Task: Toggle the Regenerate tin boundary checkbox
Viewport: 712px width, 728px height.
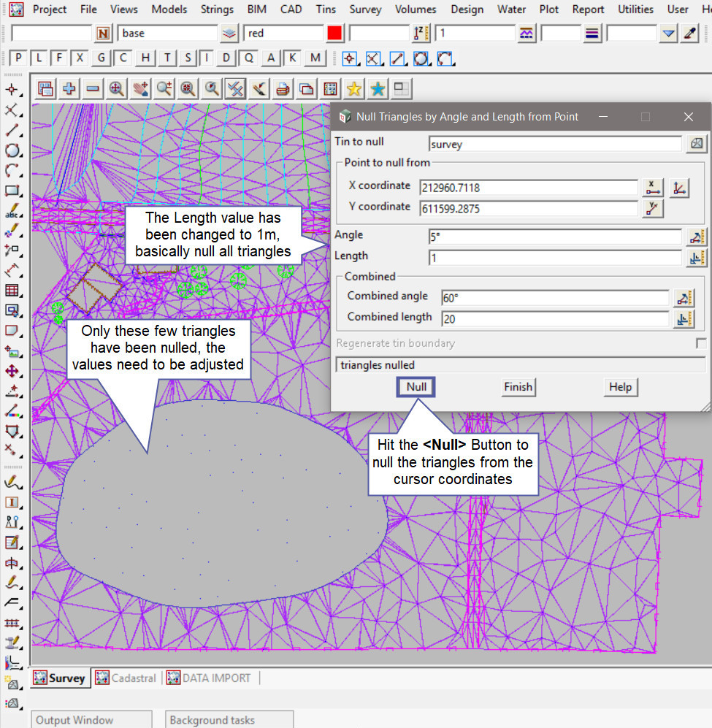Action: pos(700,343)
